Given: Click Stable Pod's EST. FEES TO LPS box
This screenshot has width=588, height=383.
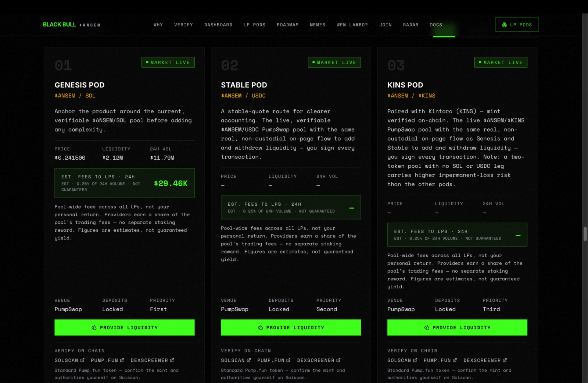Looking at the screenshot, I should [x=291, y=208].
